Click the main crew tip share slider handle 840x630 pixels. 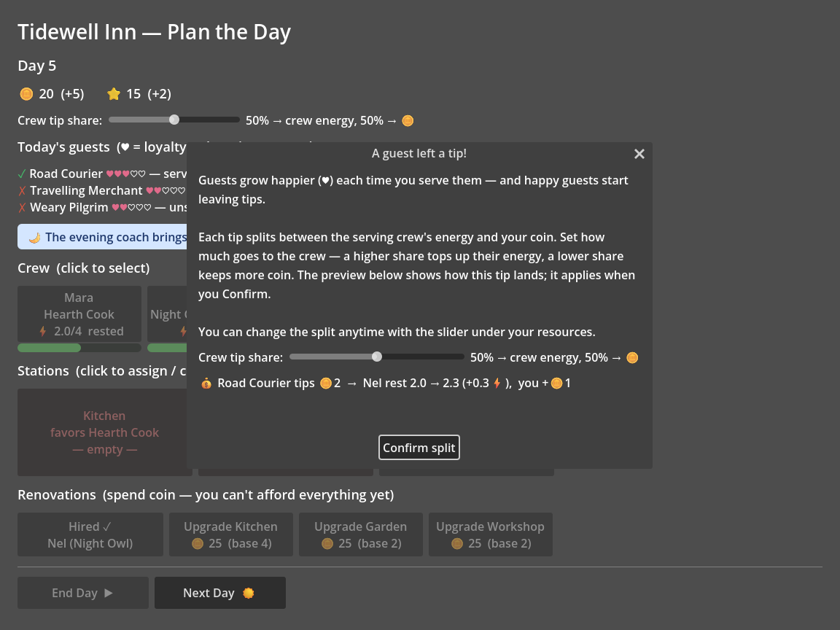[x=174, y=120]
